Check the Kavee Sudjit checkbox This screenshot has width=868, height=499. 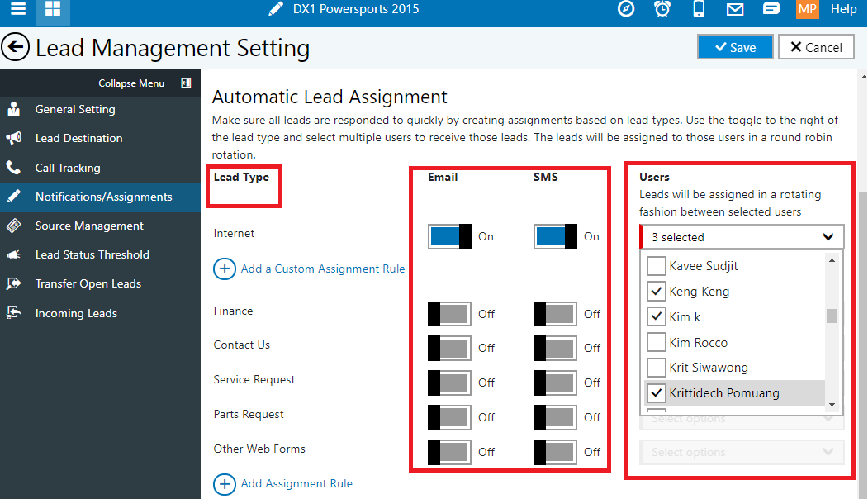[657, 266]
